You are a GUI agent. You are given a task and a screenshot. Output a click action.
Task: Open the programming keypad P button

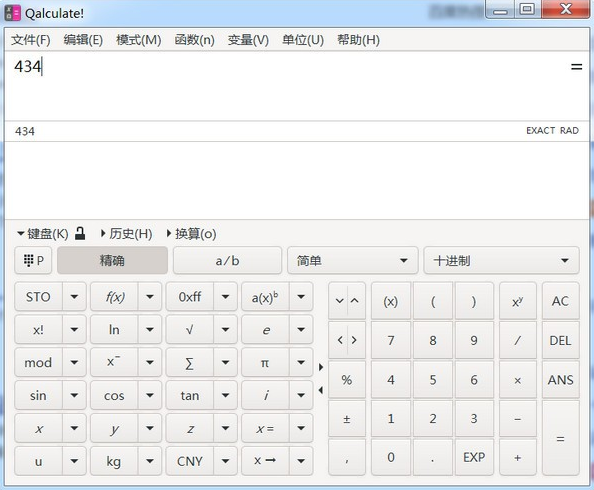(x=33, y=260)
